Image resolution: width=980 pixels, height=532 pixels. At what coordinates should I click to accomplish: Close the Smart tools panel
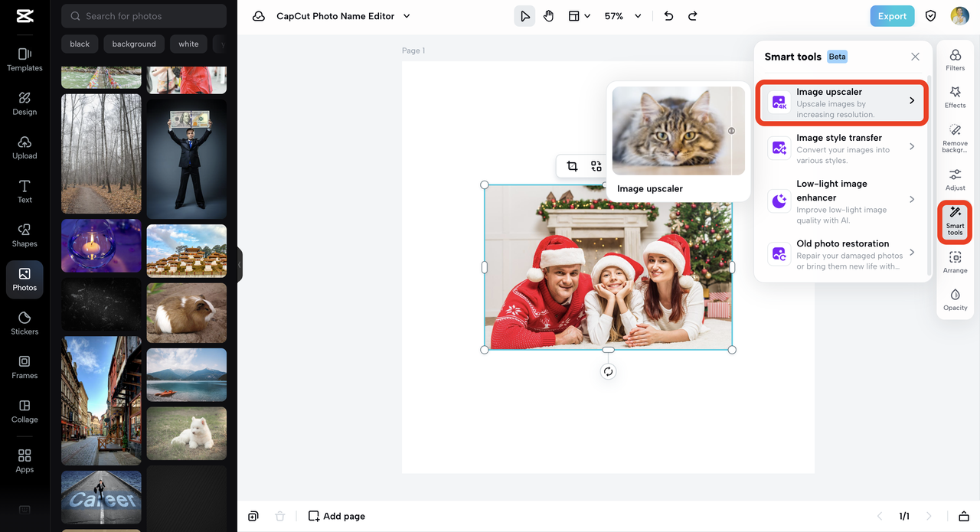tap(915, 57)
